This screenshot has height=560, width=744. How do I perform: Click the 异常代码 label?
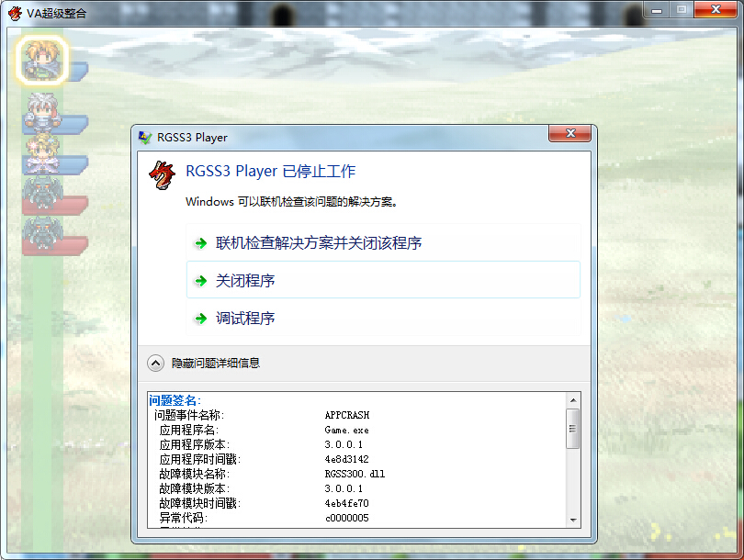click(183, 518)
